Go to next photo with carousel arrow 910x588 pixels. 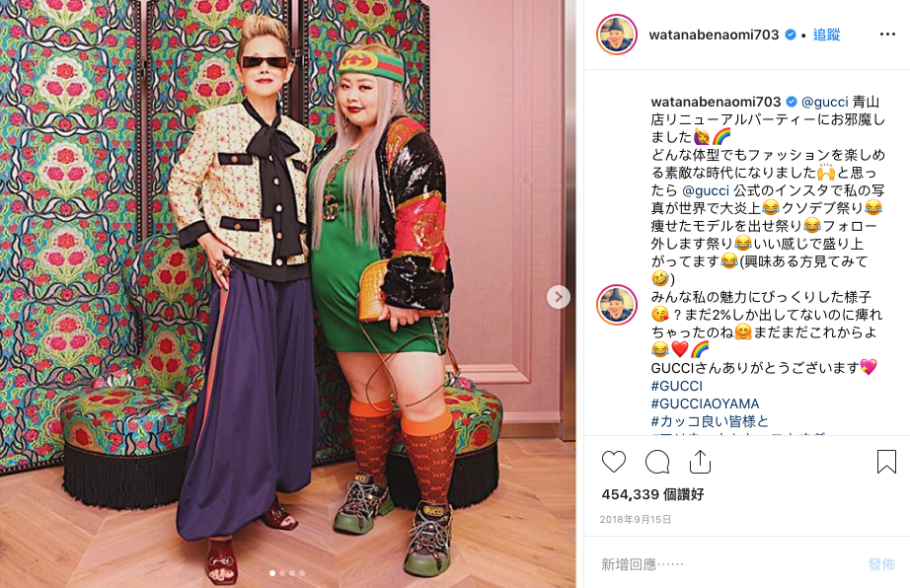click(559, 297)
